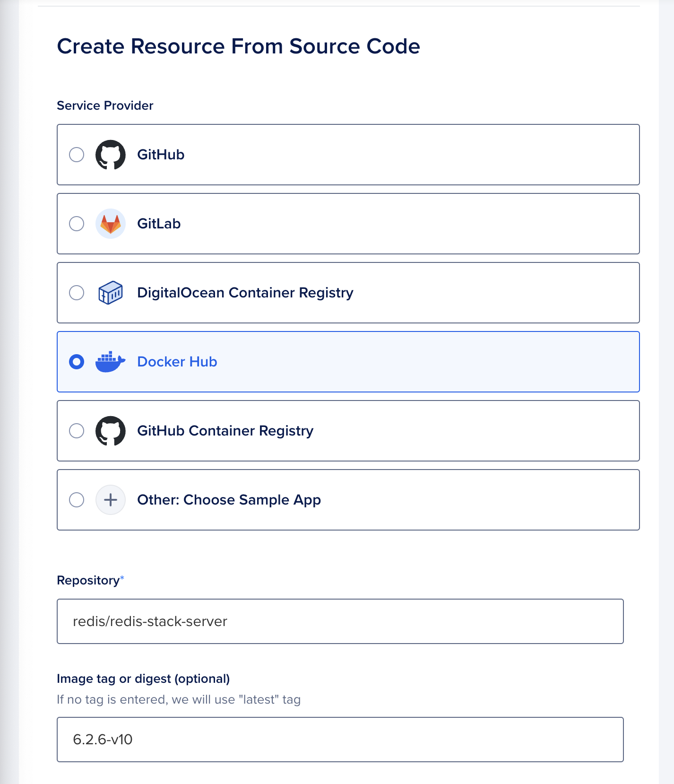Click the plus icon beside Other option
The width and height of the screenshot is (674, 784).
point(110,499)
